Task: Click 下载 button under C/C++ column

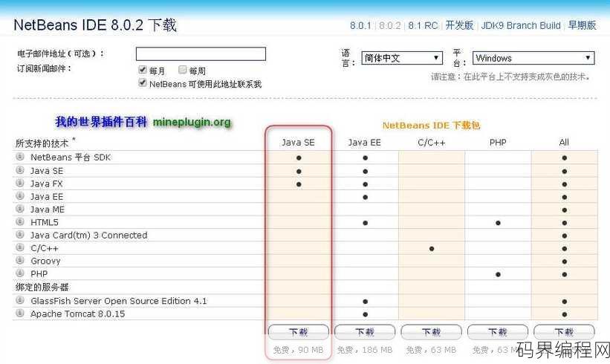Action: [x=432, y=332]
